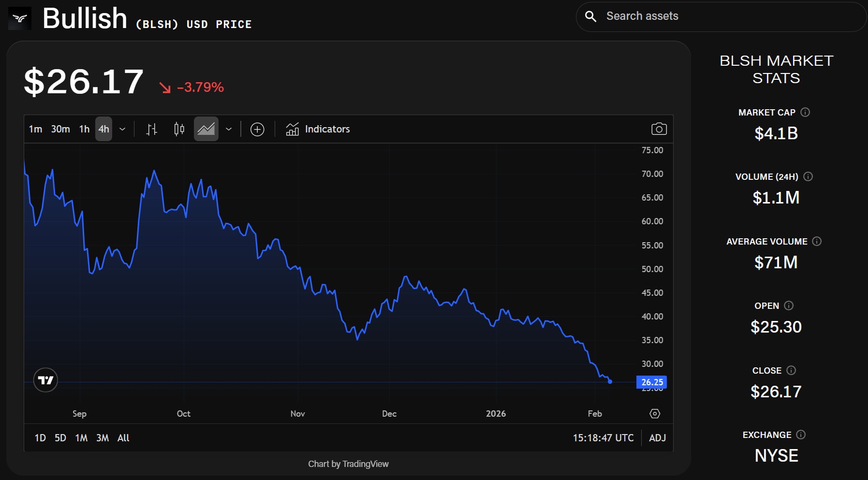Open chart settings gear icon

[655, 414]
